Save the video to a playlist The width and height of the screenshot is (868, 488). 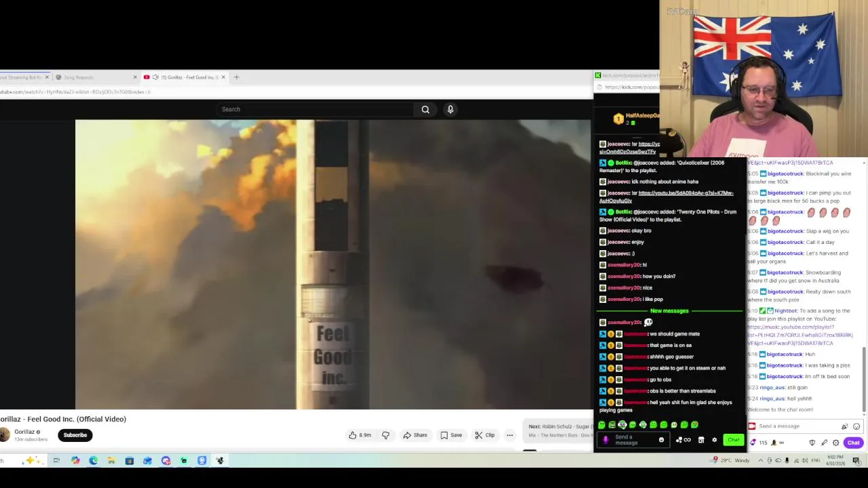coord(452,435)
